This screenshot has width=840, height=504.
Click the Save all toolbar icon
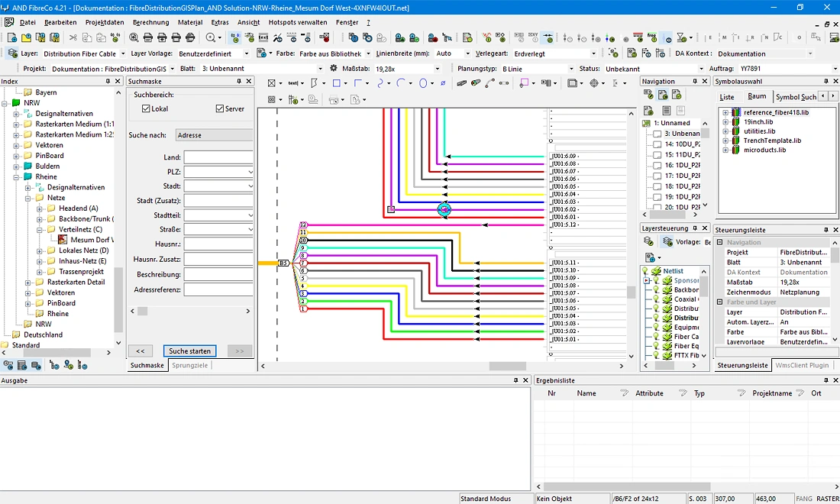coord(54,37)
